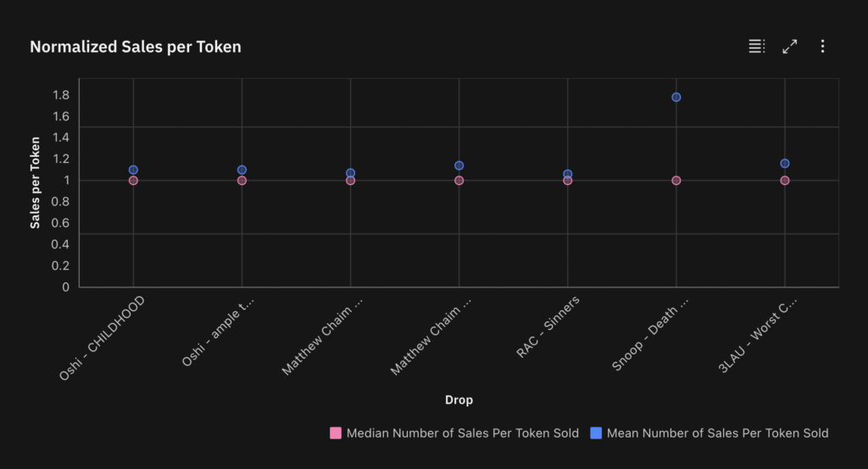The image size is (868, 469).
Task: Click the Oshi - CHILDHOOD median point
Action: [133, 181]
